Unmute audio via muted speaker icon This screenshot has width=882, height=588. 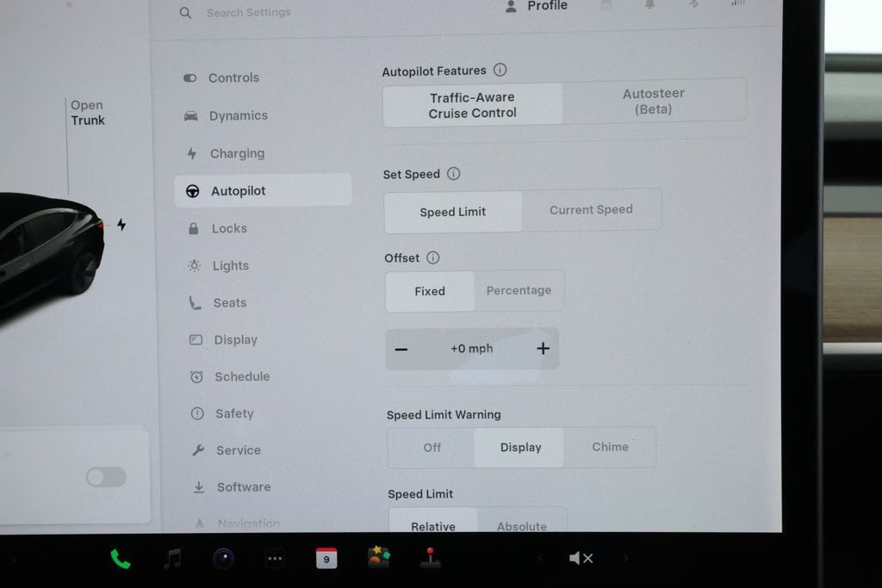click(581, 559)
